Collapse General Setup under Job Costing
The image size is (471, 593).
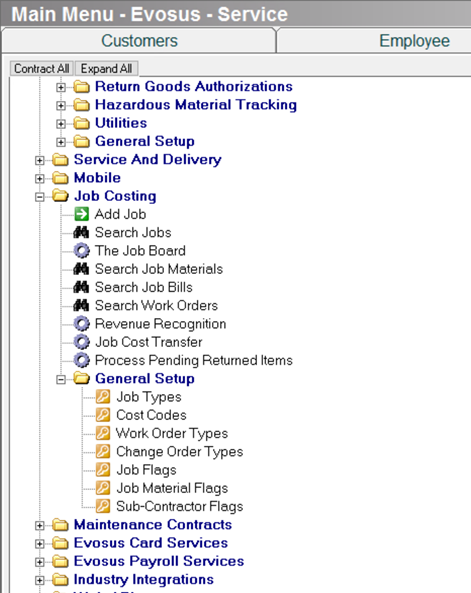point(61,379)
